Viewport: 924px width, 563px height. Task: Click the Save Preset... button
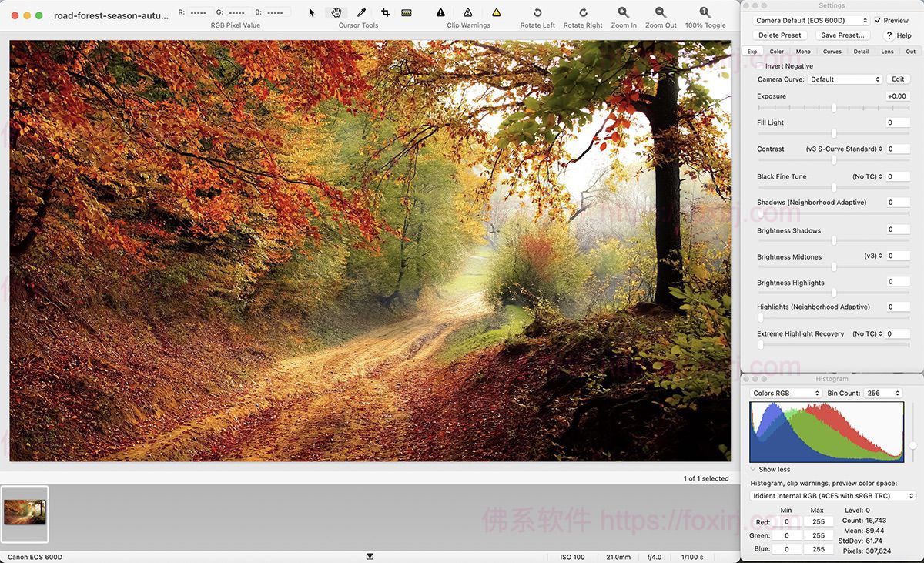(842, 35)
